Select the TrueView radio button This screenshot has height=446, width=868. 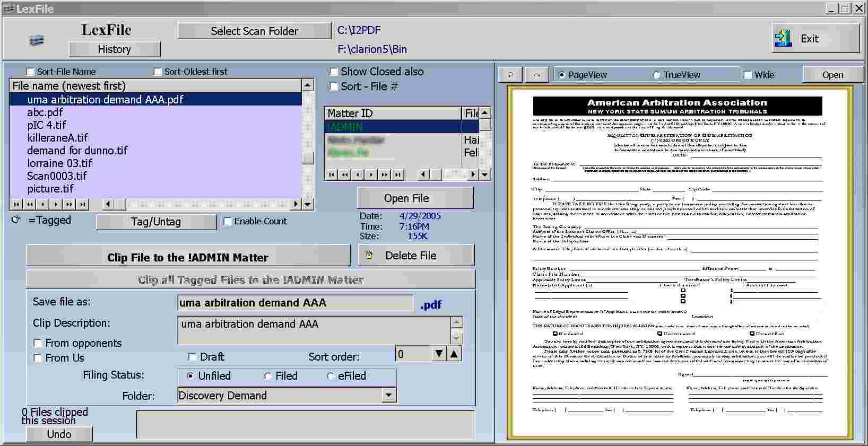(656, 75)
